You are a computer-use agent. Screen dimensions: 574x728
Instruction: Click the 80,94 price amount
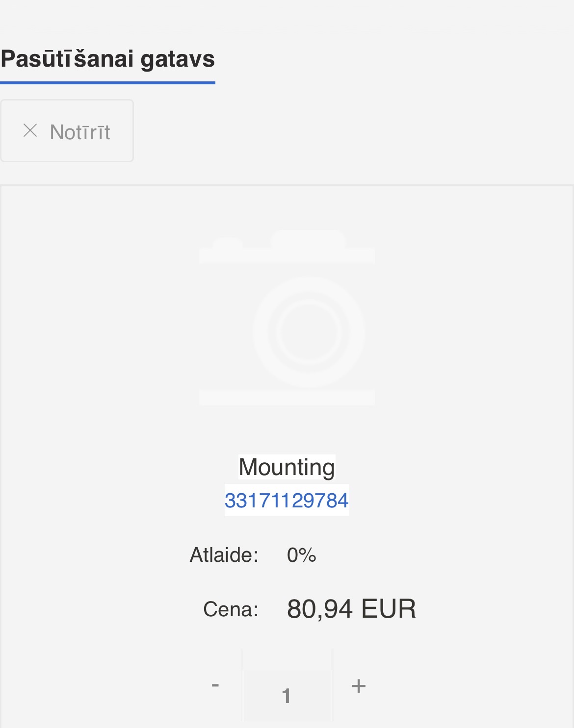pos(319,609)
